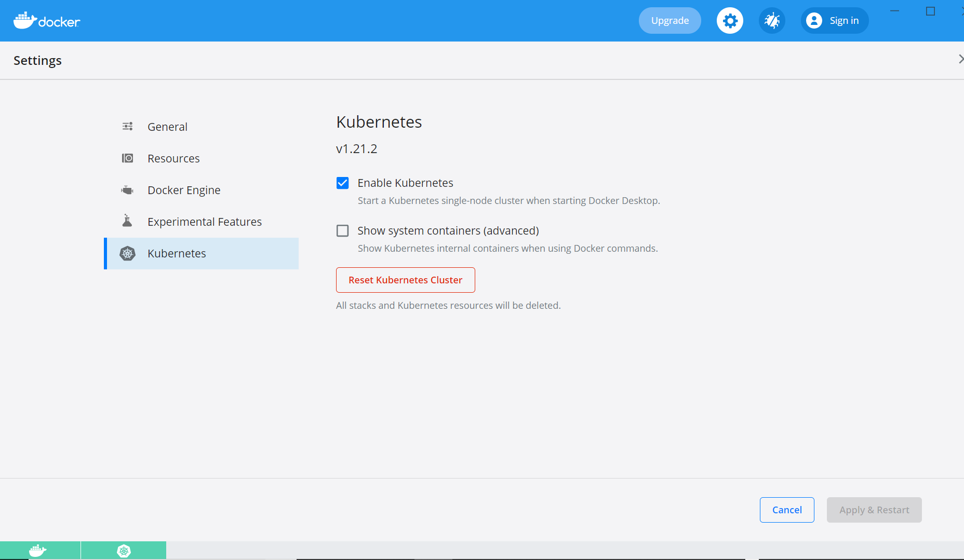Close the Settings panel with X
This screenshot has height=560, width=964.
[960, 59]
